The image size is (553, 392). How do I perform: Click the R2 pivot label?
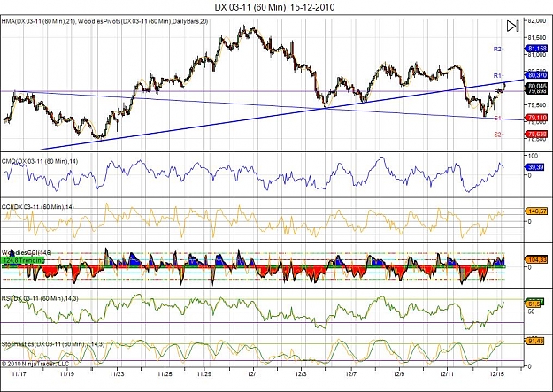pos(497,49)
